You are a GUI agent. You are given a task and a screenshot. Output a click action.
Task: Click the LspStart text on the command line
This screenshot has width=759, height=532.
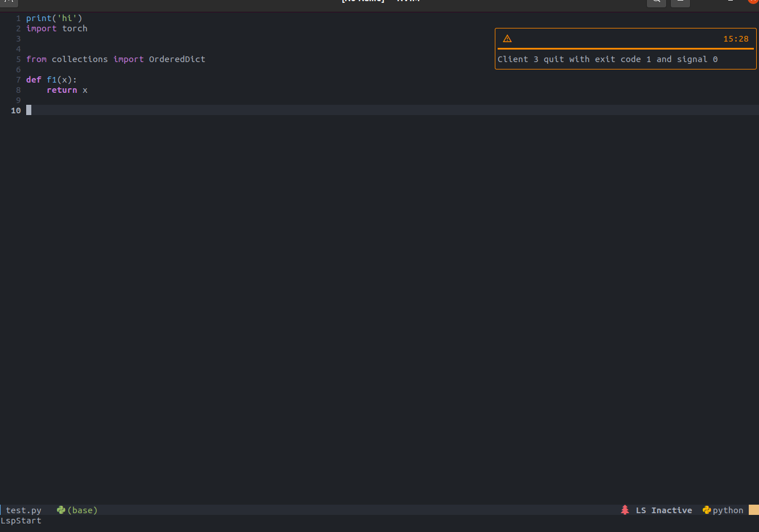(x=21, y=521)
